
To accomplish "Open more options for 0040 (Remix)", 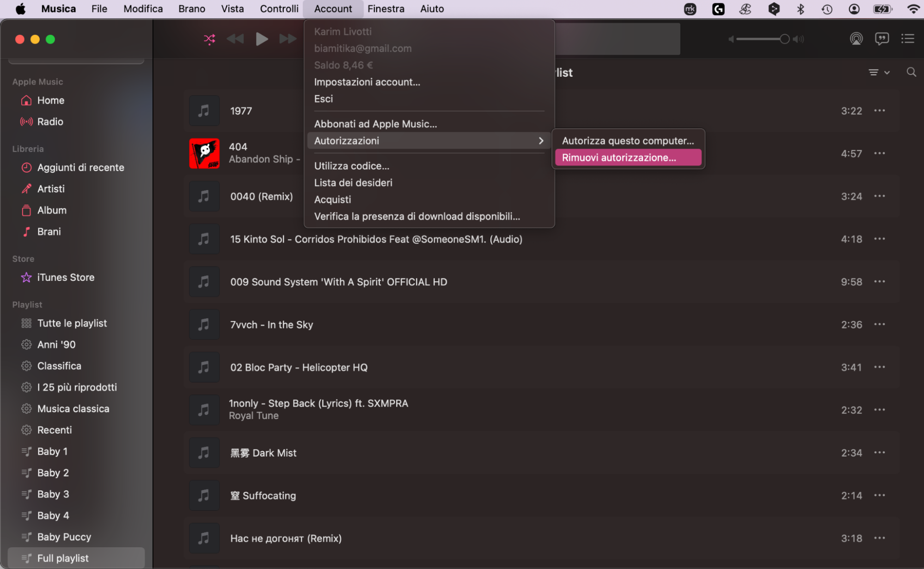I will 879,196.
